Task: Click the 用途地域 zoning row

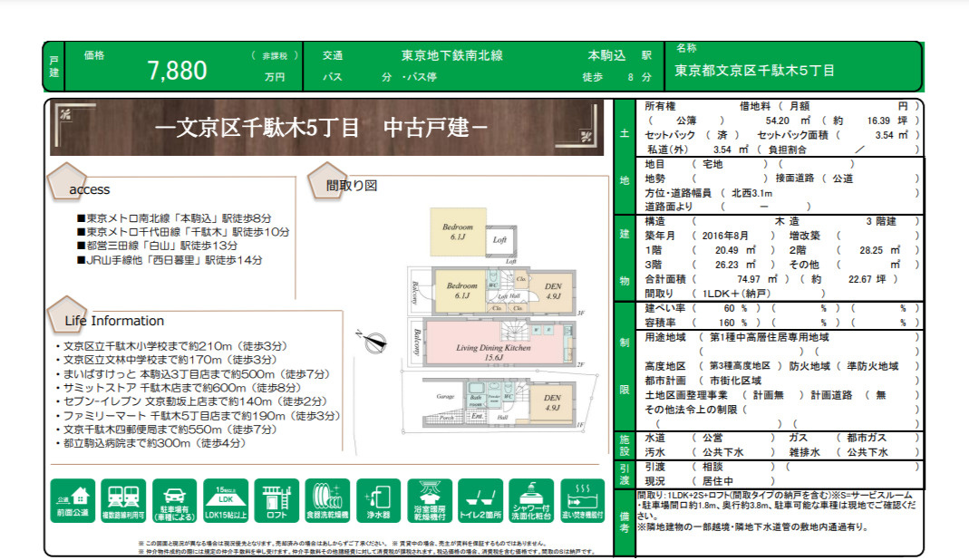Action: (x=780, y=337)
